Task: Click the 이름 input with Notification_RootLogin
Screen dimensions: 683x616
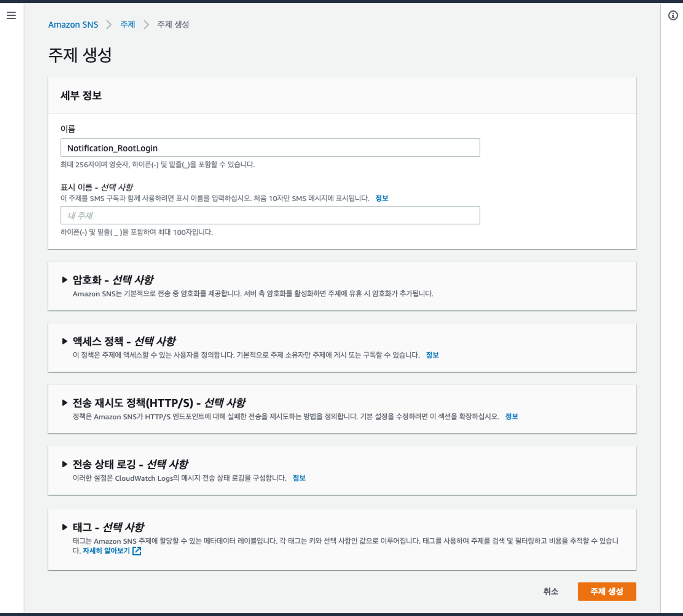Action: pos(270,148)
